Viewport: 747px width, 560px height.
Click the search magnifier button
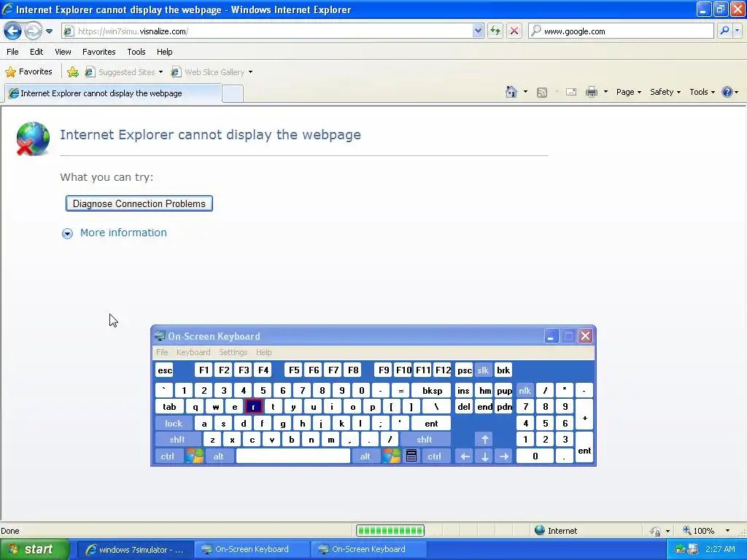[x=724, y=31]
